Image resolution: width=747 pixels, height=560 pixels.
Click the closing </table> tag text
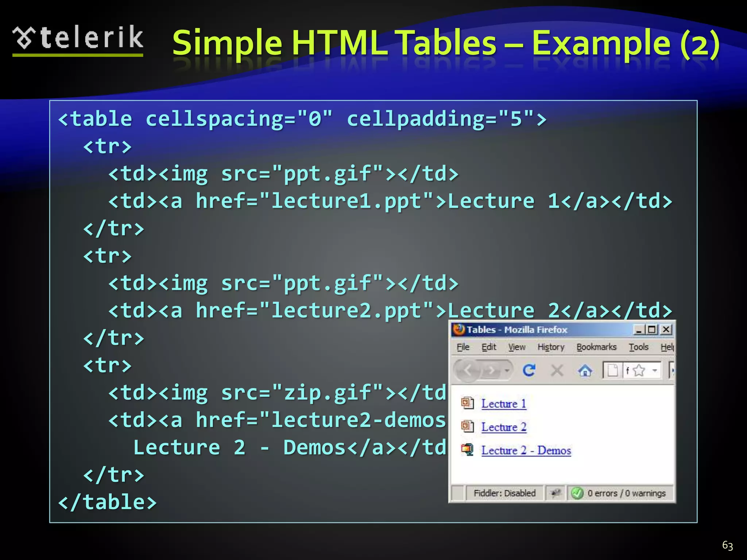tap(107, 502)
